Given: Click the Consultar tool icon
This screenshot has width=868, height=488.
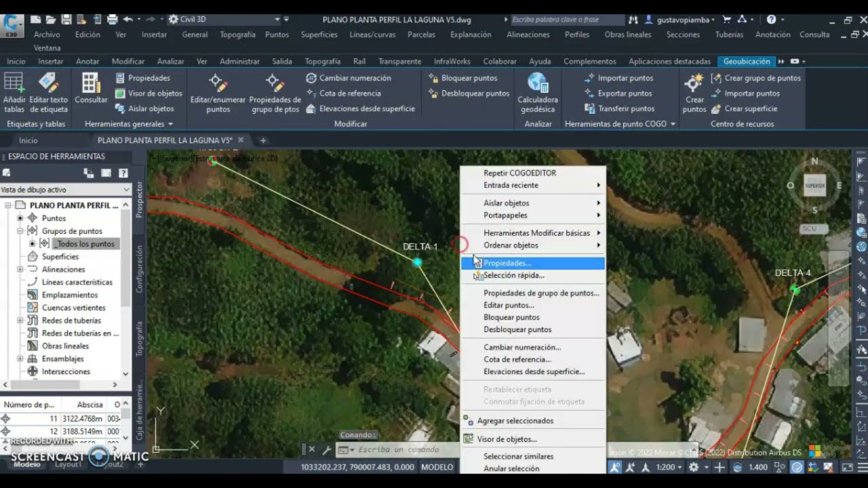Looking at the screenshot, I should [x=91, y=89].
